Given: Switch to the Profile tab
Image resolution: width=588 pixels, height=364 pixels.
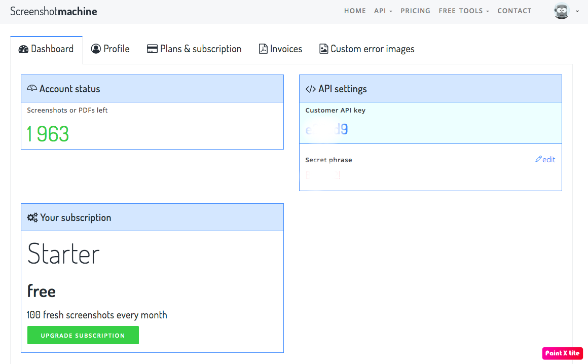Looking at the screenshot, I should (111, 49).
